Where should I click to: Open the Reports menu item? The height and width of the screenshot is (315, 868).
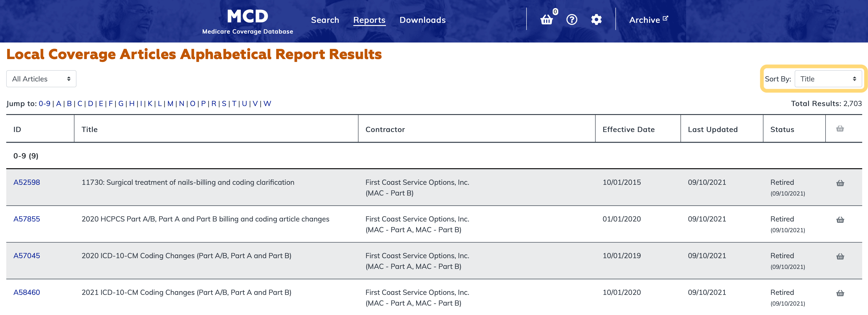point(369,20)
